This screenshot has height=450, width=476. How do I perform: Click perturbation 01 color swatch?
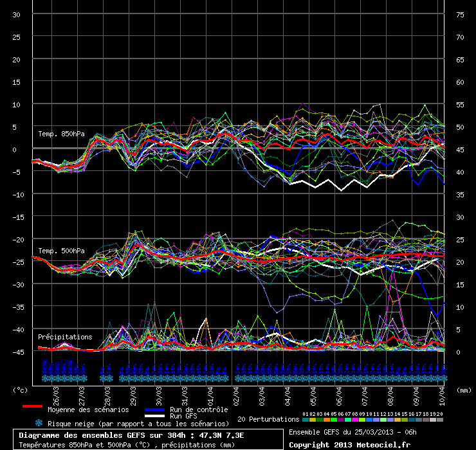306,420
